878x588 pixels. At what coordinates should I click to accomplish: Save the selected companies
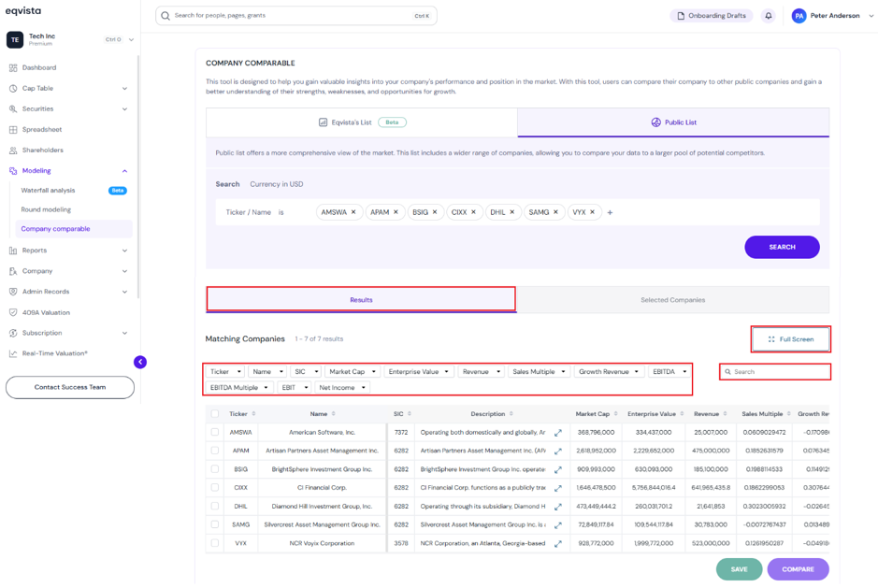[x=739, y=569]
